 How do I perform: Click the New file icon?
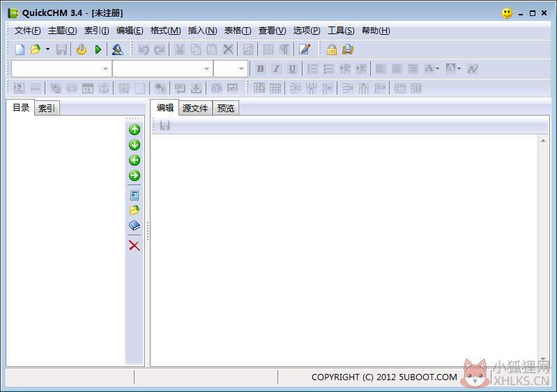(20, 49)
